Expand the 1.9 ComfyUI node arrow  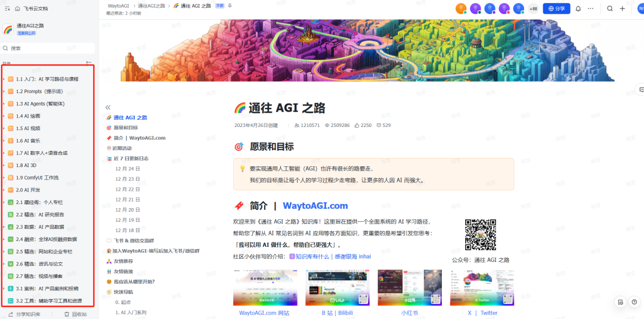tap(4, 178)
